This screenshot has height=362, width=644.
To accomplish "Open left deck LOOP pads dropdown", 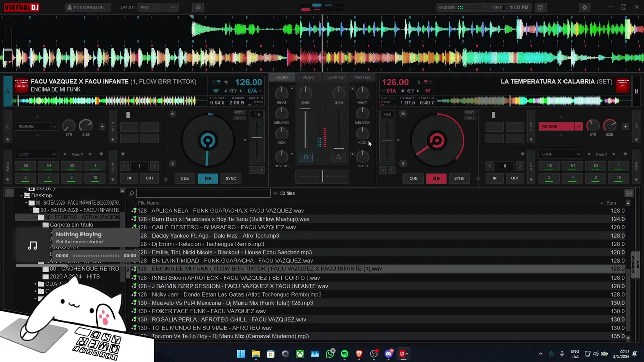I will click(x=37, y=154).
